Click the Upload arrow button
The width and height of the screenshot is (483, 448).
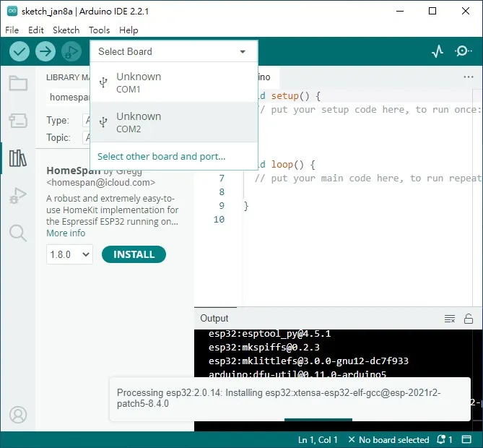coord(45,51)
